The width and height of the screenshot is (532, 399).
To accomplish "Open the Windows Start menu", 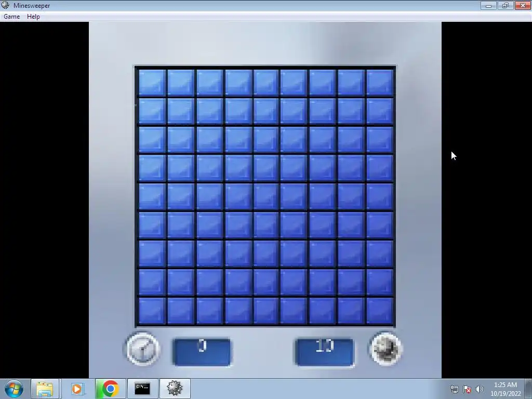I will tap(14, 389).
